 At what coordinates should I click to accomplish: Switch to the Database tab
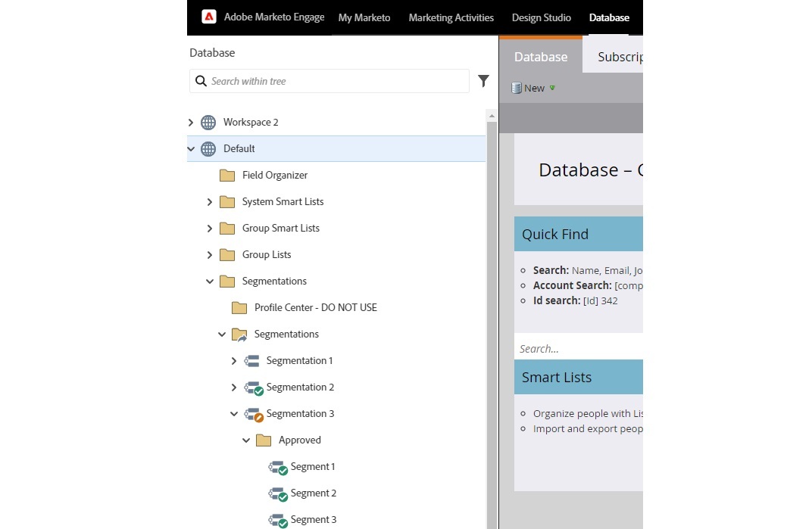click(x=541, y=56)
